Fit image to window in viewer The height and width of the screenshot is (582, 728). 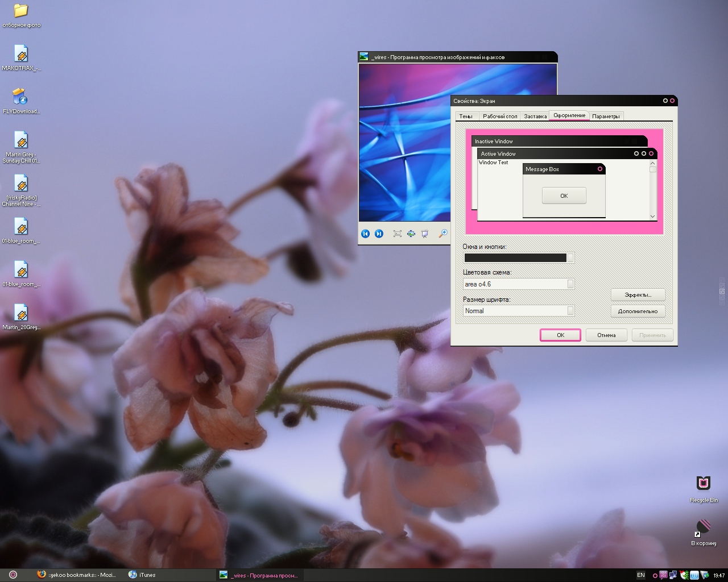(x=397, y=234)
